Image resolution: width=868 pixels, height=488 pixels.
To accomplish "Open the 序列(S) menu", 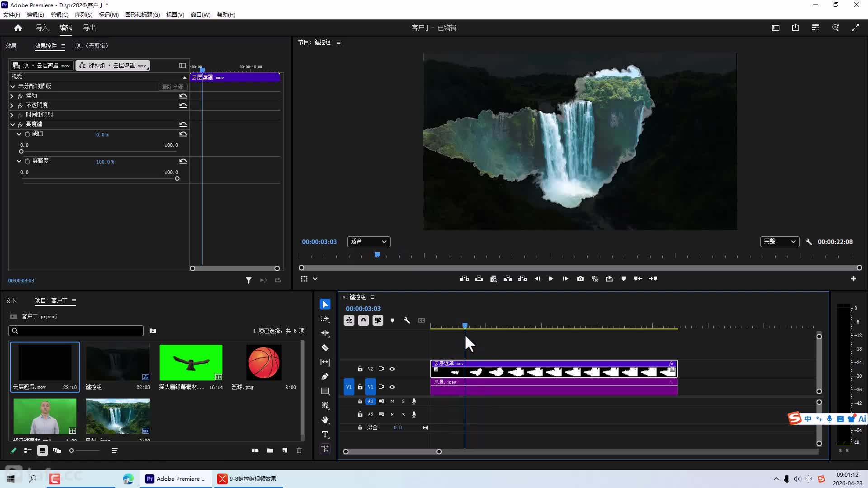I will click(x=84, y=14).
